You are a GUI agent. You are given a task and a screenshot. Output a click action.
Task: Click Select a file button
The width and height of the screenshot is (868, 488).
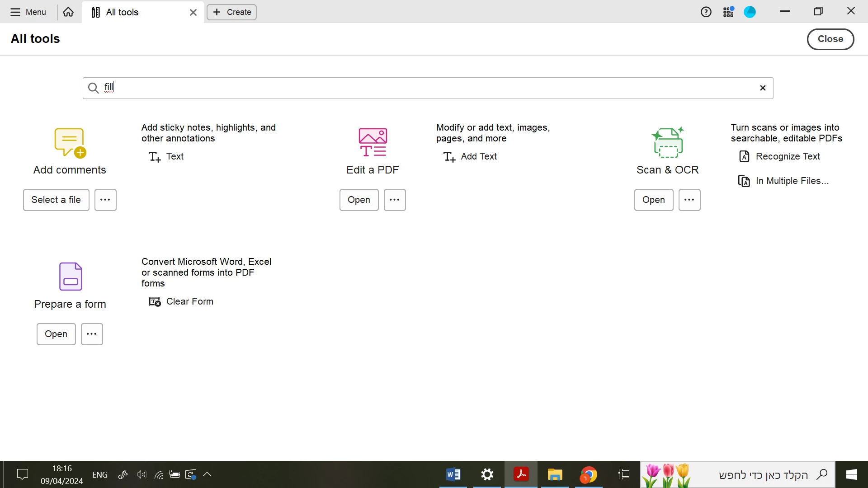click(56, 200)
